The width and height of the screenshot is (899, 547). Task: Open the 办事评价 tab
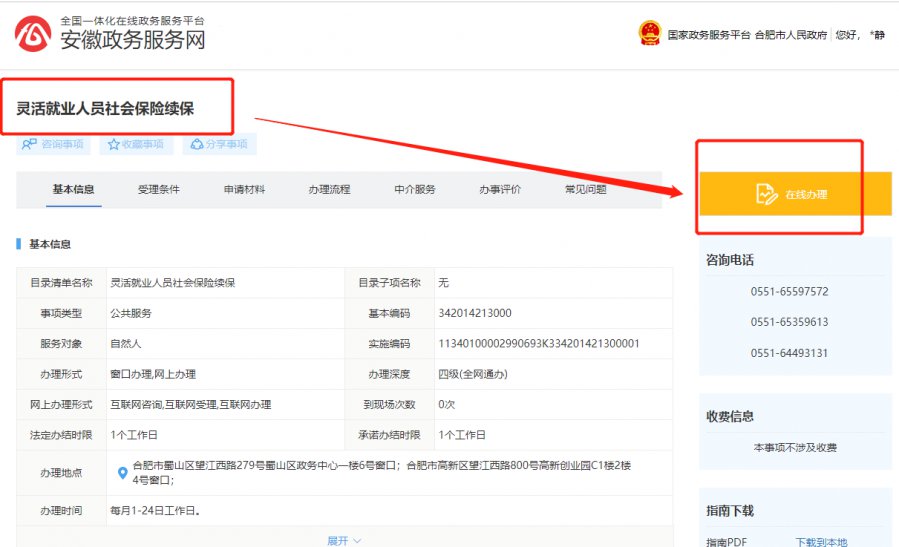[499, 189]
